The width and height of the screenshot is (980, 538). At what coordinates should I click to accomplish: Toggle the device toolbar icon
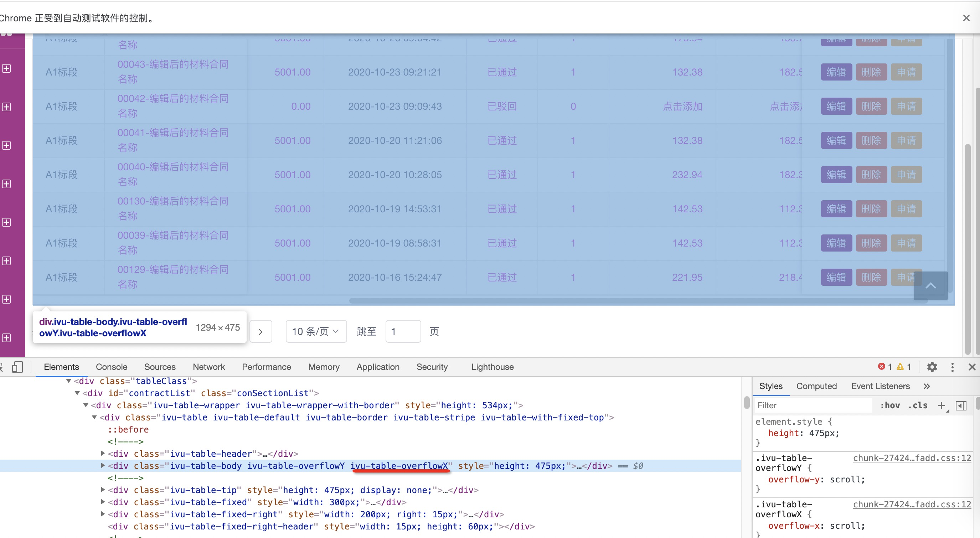[x=17, y=367]
